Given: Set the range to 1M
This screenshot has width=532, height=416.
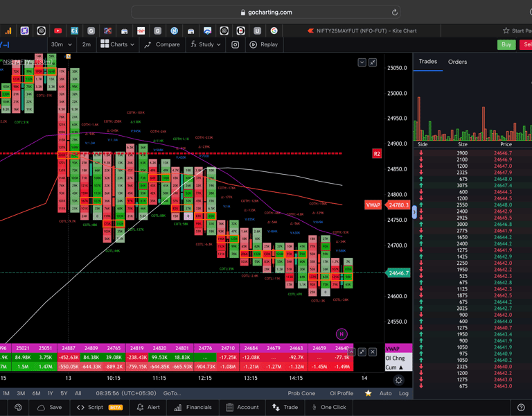Looking at the screenshot, I should [x=6, y=393].
